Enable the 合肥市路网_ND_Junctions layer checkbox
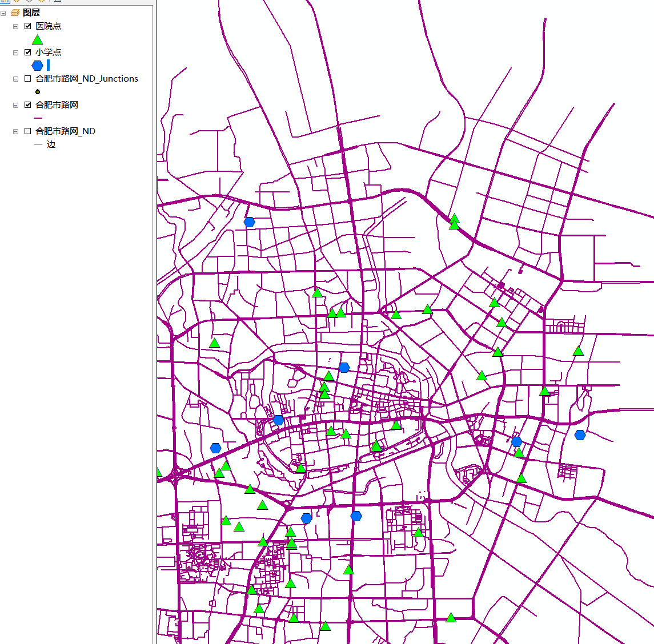Image resolution: width=654 pixels, height=644 pixels. (x=27, y=78)
